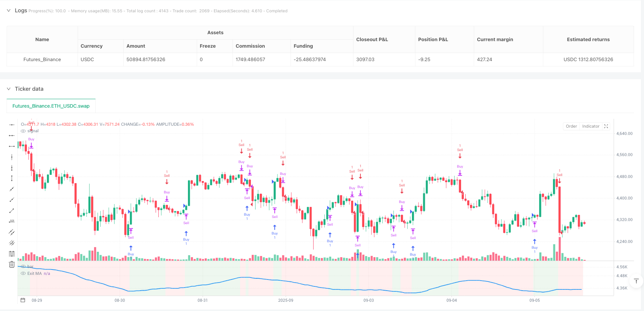644x311 pixels.
Task: Hide the Exit MA indicator line
Action: (x=23, y=273)
